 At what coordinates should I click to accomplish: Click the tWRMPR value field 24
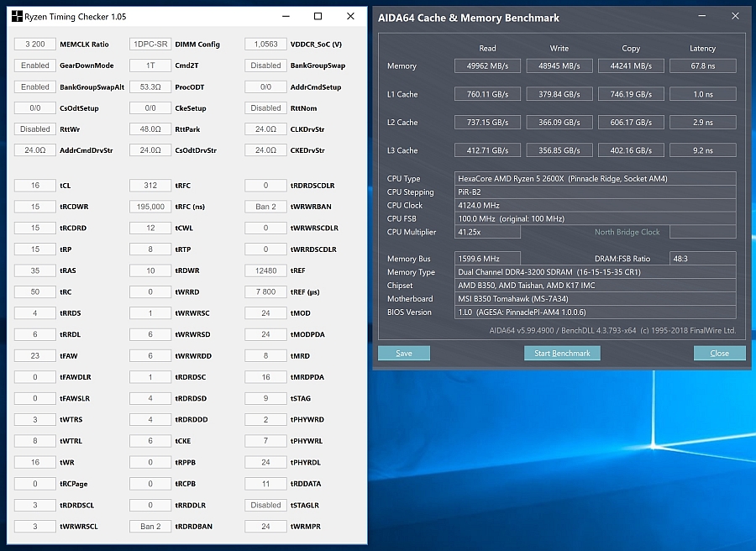[x=265, y=527]
